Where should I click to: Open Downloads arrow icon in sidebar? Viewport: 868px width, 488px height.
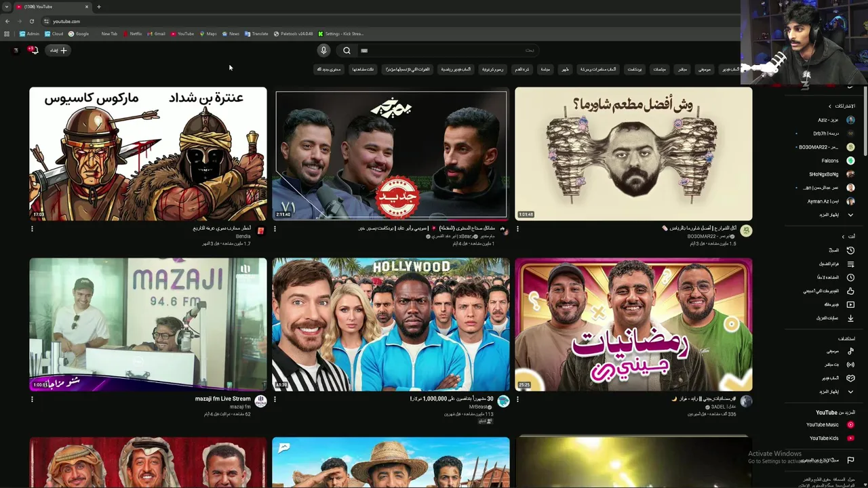(850, 318)
